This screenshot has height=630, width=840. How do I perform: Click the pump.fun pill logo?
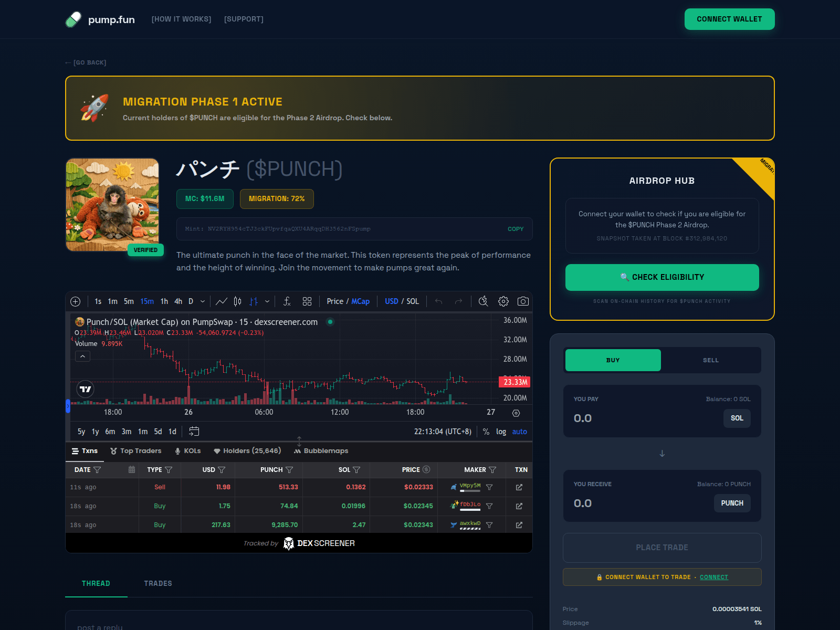[x=73, y=19]
